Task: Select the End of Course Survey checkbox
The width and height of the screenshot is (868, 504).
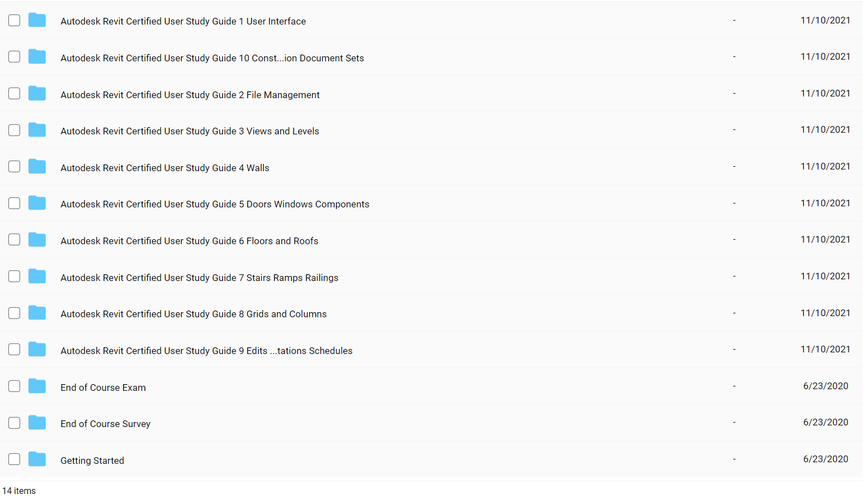Action: point(14,423)
